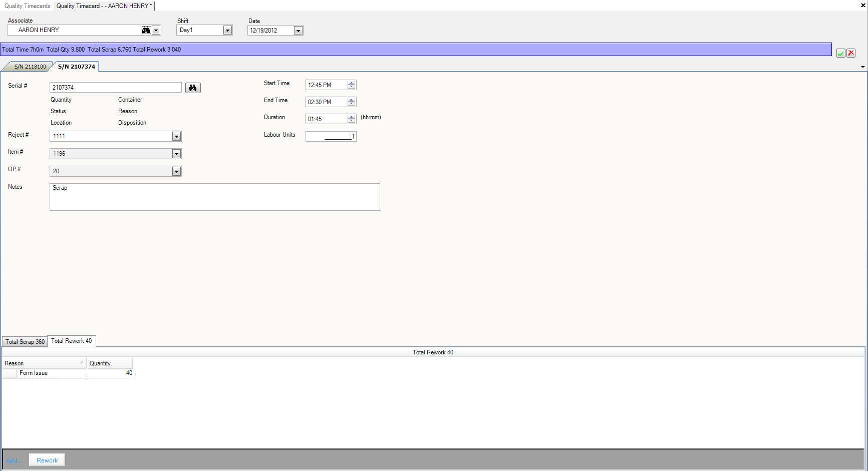The image size is (868, 471).
Task: Click the Total Rework 3,040 summary text
Action: [157, 50]
